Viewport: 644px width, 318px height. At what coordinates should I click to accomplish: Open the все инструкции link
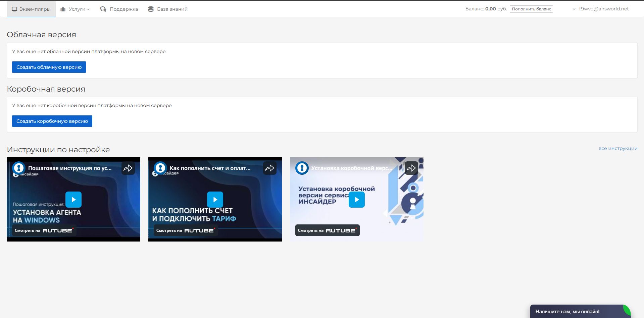[618, 148]
